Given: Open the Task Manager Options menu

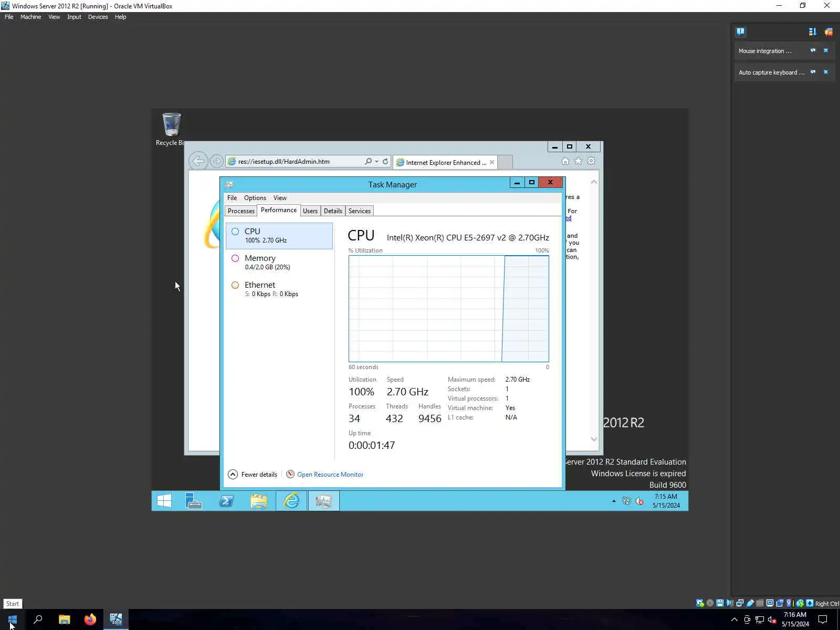Looking at the screenshot, I should pyautogui.click(x=255, y=198).
